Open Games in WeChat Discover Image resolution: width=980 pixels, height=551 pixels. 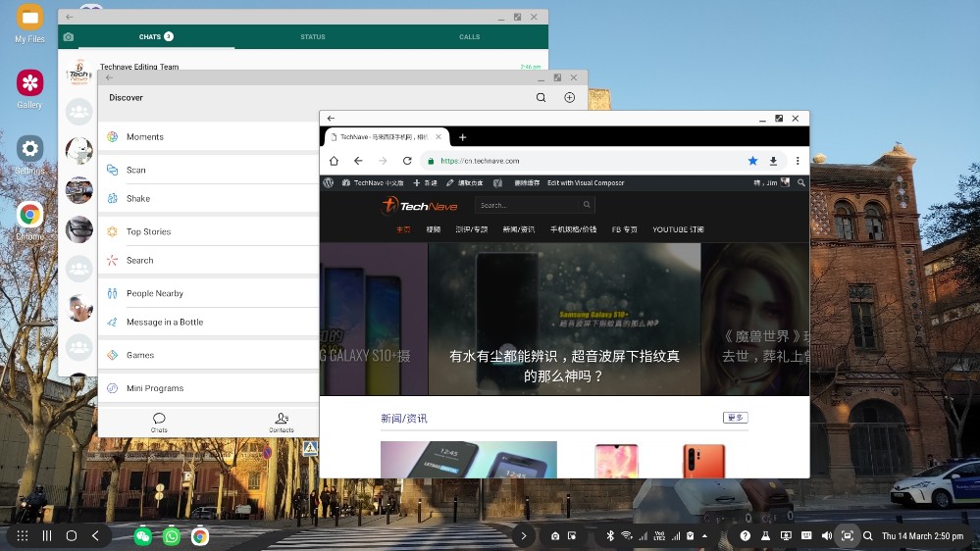(209, 355)
